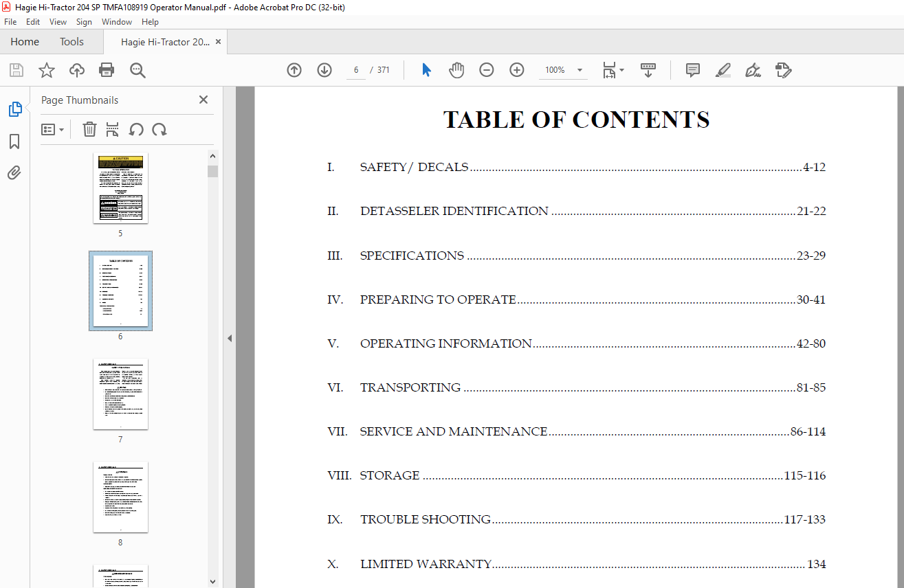
Task: Click the fit page width icon
Action: 609,70
